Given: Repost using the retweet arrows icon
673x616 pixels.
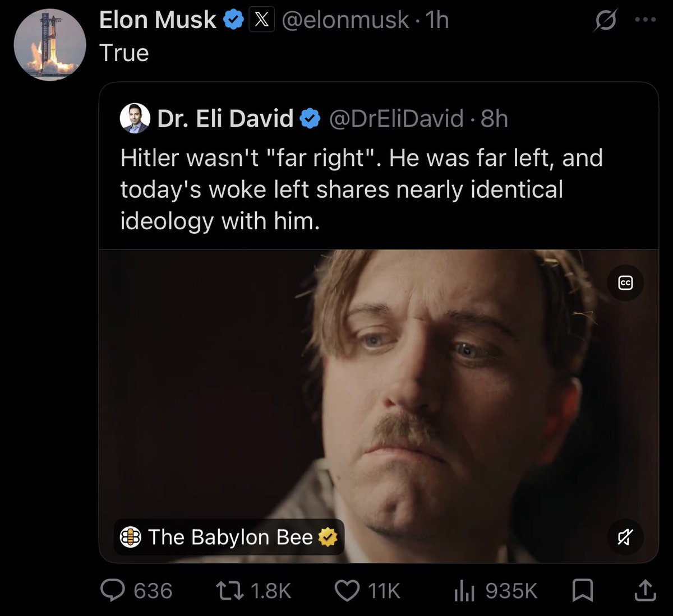Looking at the screenshot, I should 229,590.
